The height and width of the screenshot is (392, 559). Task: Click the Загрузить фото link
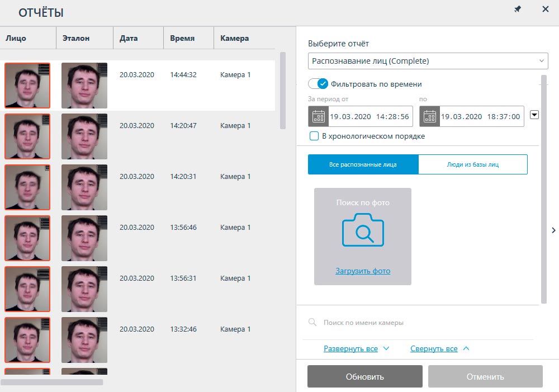point(363,271)
